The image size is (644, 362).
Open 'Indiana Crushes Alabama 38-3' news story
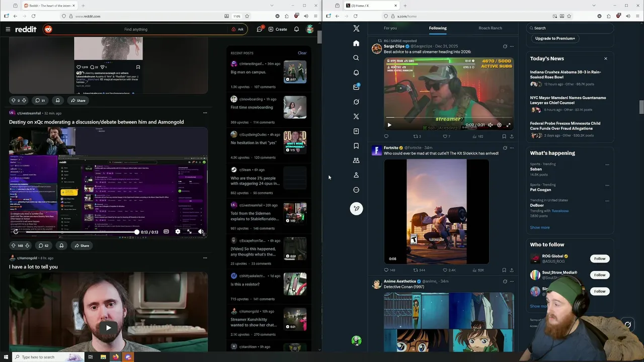click(566, 74)
